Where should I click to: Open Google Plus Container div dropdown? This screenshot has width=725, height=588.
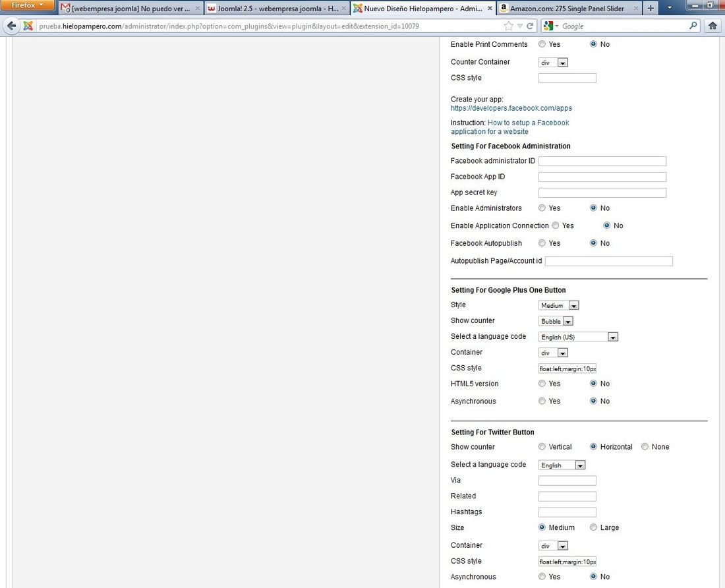(553, 353)
